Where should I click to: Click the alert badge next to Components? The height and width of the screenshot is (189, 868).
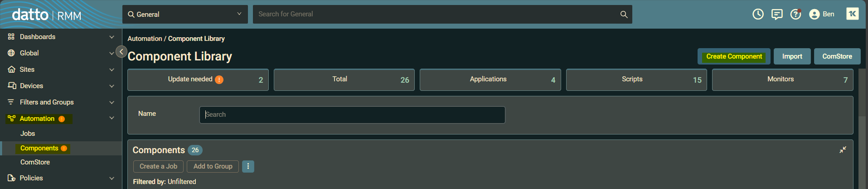[x=64, y=149]
